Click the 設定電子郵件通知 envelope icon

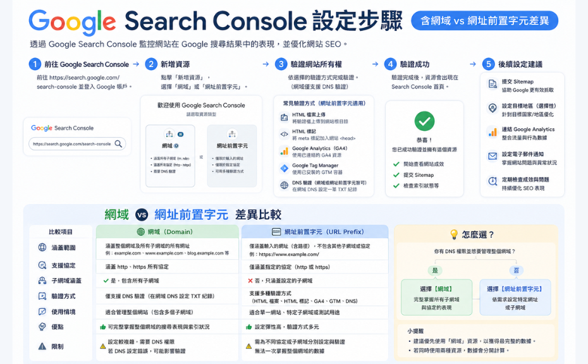tap(493, 156)
